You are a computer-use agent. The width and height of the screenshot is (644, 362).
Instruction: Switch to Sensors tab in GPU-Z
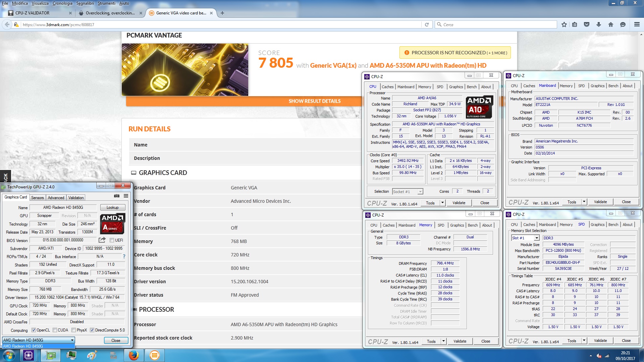pyautogui.click(x=37, y=198)
